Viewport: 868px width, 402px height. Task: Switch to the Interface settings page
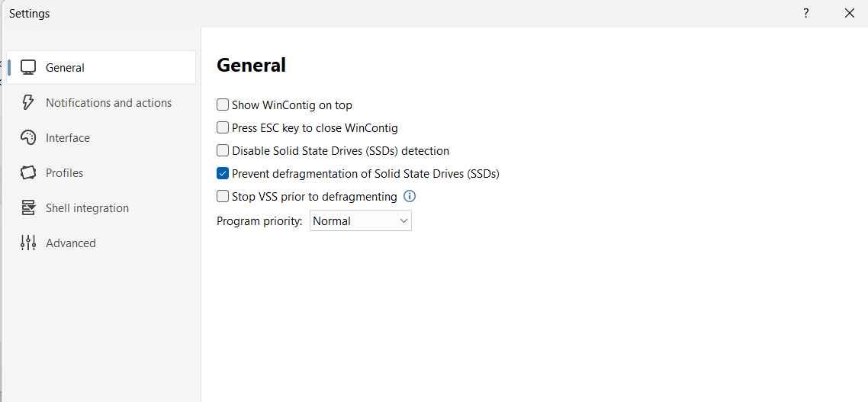tap(68, 137)
